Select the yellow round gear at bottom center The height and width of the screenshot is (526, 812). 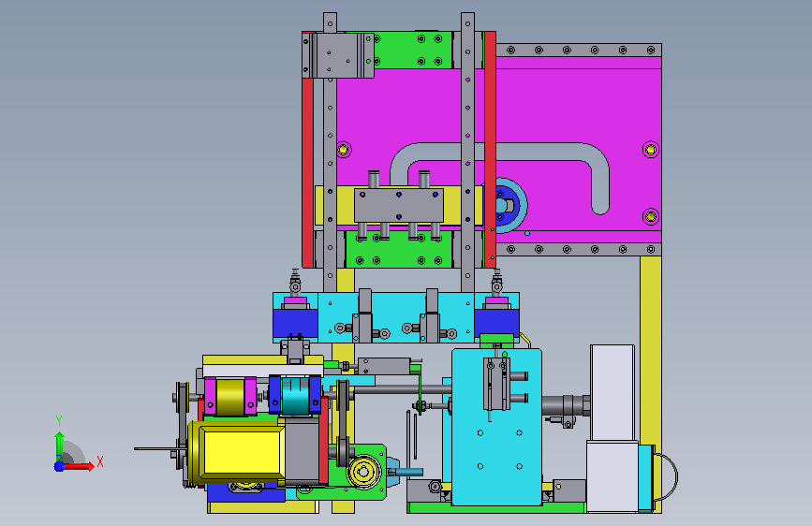[x=363, y=472]
